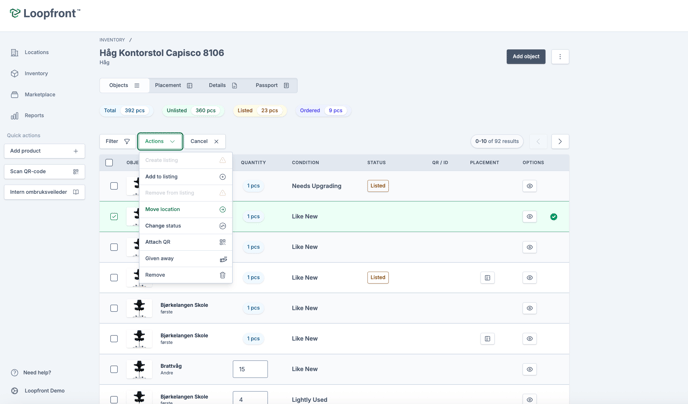Open the Filter dropdown
The width and height of the screenshot is (688, 404).
click(x=117, y=142)
